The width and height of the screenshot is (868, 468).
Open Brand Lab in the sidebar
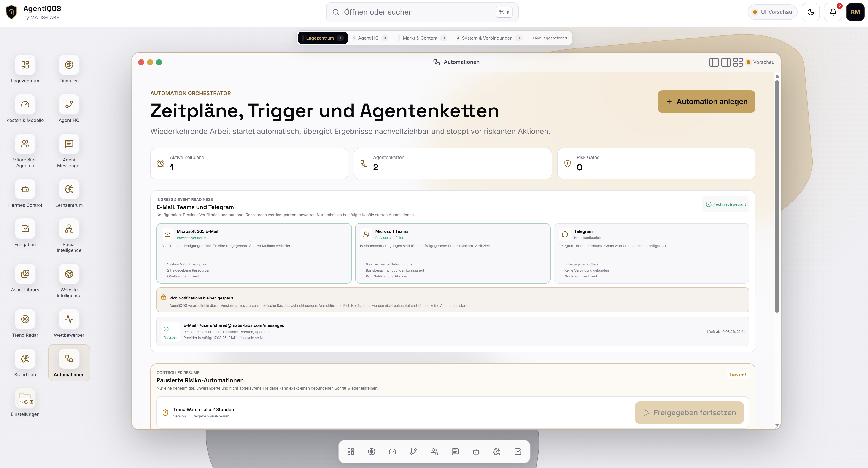coord(25,358)
